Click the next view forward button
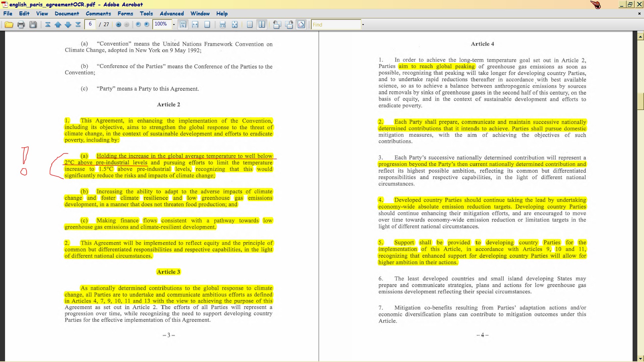Viewport: 644px width, 362px height. 126,24
